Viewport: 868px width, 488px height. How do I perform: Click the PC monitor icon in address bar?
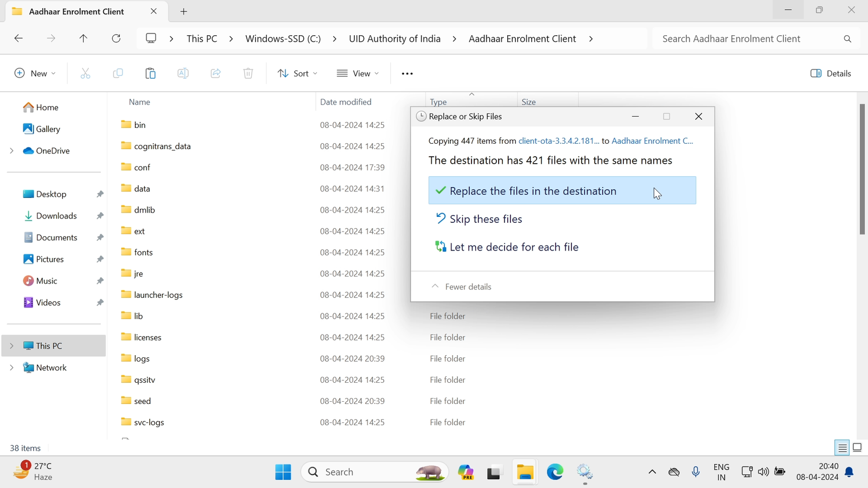point(151,38)
